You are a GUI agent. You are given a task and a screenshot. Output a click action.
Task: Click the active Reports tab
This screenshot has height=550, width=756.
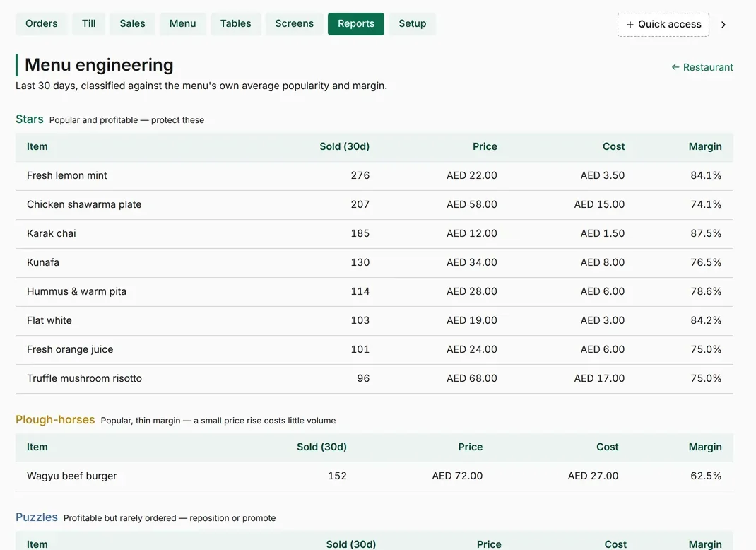[x=356, y=23]
